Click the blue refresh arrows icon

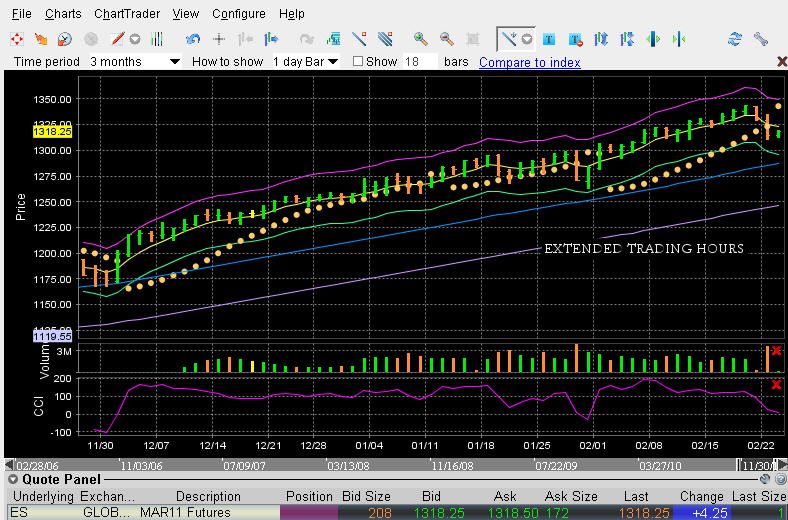(x=735, y=39)
